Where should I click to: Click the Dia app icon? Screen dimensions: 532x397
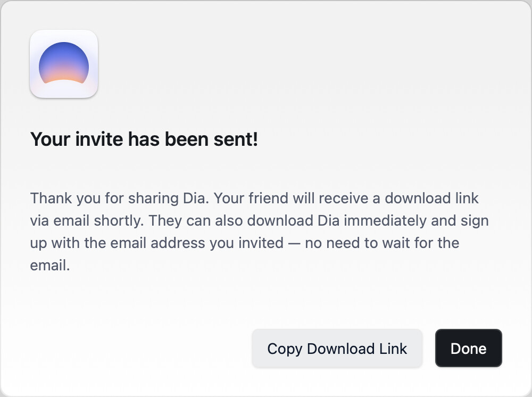click(x=64, y=64)
